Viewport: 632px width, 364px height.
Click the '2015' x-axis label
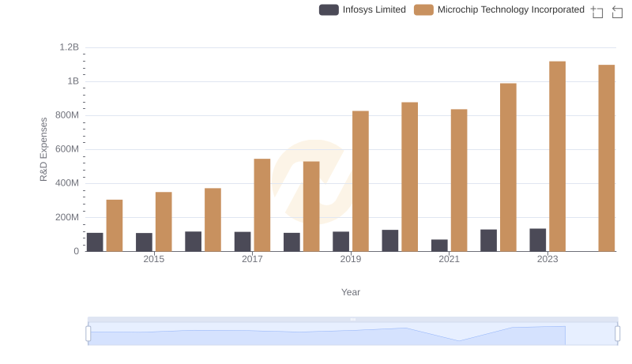click(153, 259)
